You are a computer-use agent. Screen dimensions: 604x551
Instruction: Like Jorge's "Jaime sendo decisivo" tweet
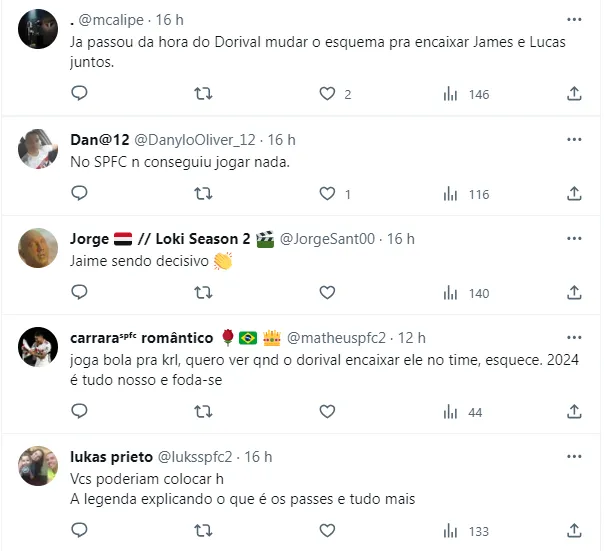pyautogui.click(x=327, y=293)
